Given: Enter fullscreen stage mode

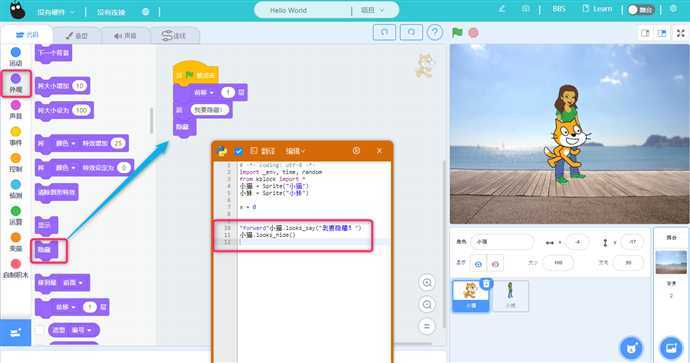Looking at the screenshot, I should coord(680,33).
